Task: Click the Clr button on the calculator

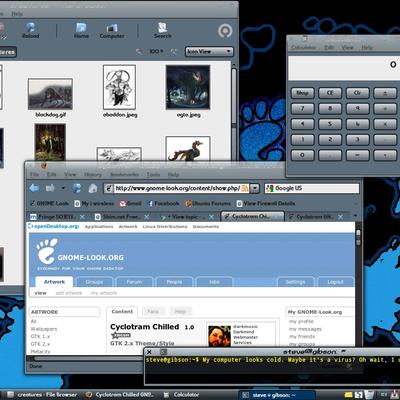Action: 357,93
